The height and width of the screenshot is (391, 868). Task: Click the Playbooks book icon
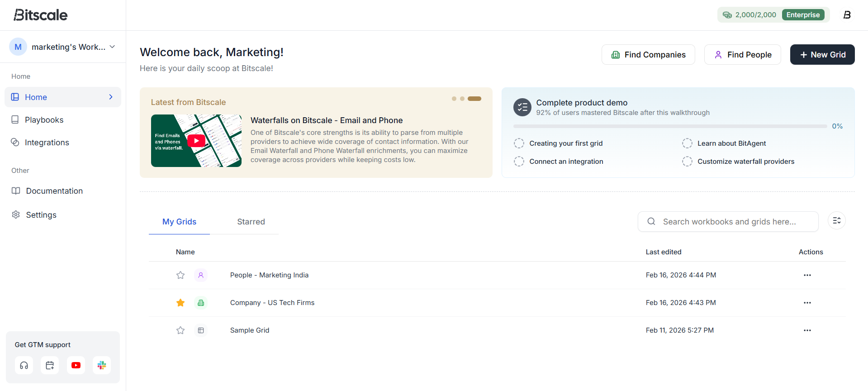click(15, 119)
